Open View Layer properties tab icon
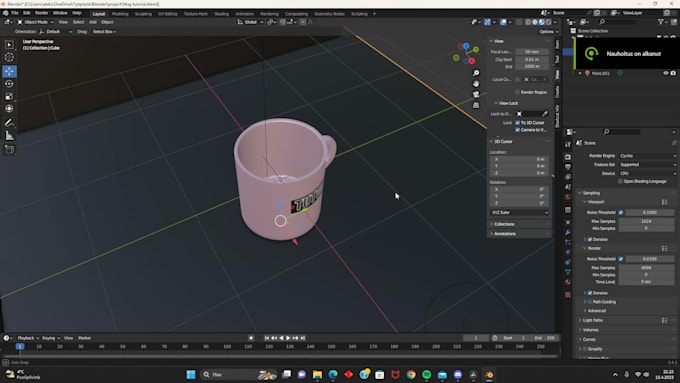680x383 pixels. (568, 177)
